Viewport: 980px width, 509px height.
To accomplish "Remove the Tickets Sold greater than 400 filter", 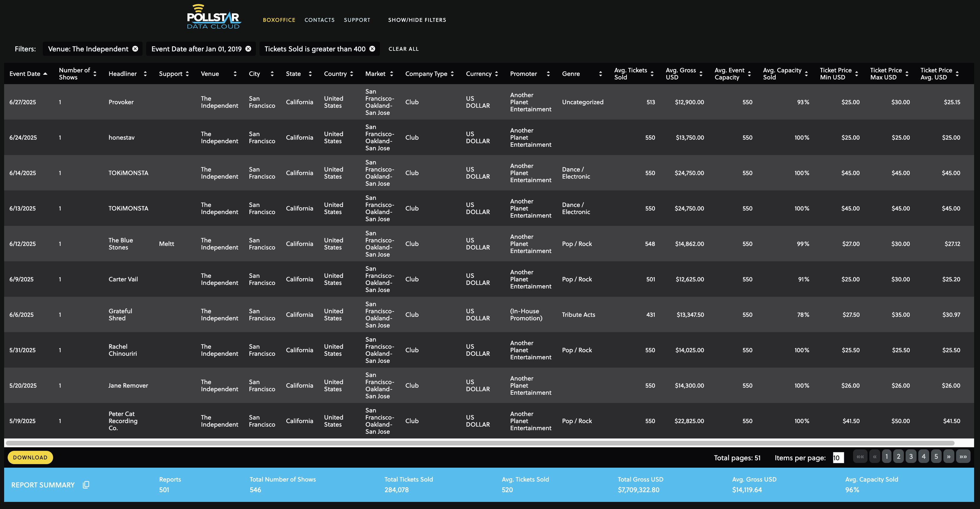I will [372, 49].
